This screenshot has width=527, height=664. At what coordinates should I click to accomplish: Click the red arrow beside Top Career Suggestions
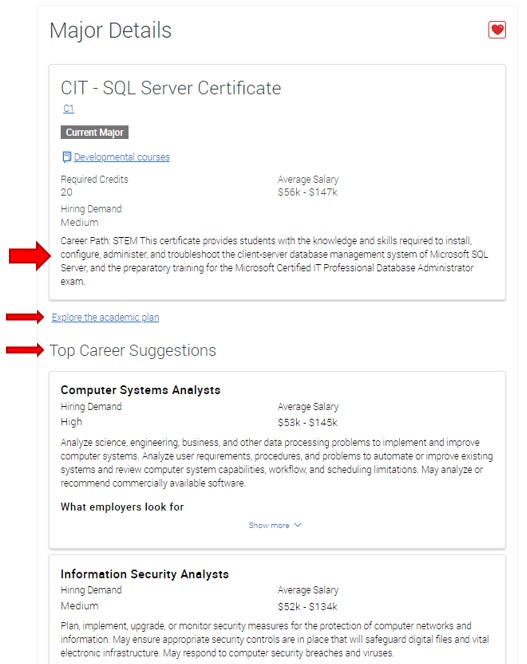point(25,350)
